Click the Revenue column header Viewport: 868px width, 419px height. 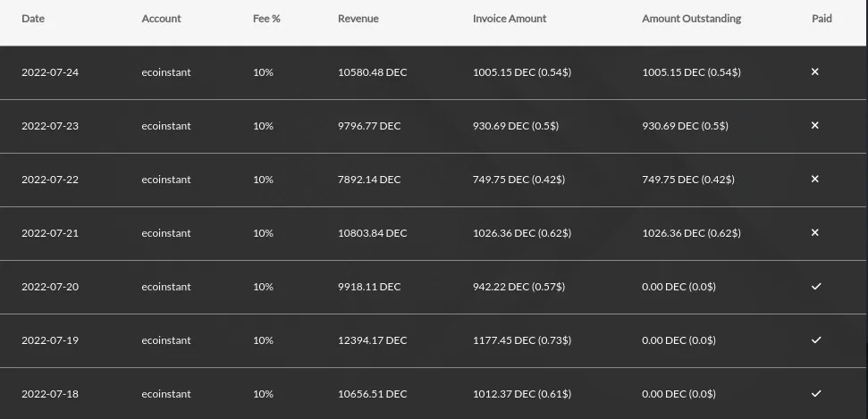pos(358,19)
